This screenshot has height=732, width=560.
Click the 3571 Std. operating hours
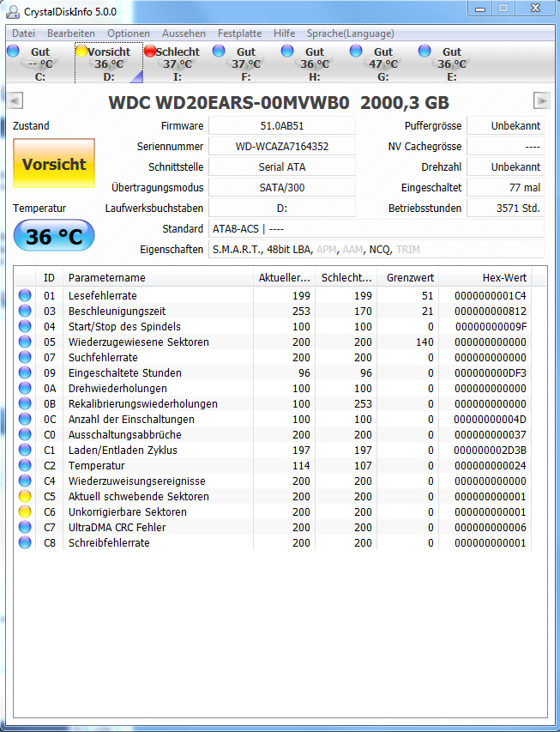[x=505, y=208]
